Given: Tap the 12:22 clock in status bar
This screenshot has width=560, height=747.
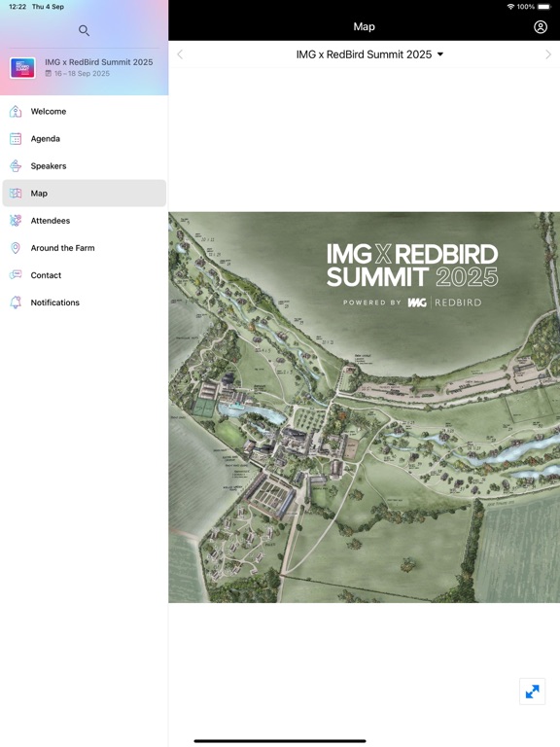Looking at the screenshot, I should coord(17,7).
